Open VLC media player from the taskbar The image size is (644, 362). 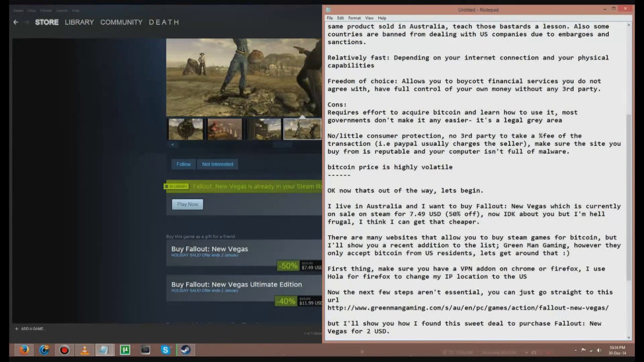85,350
